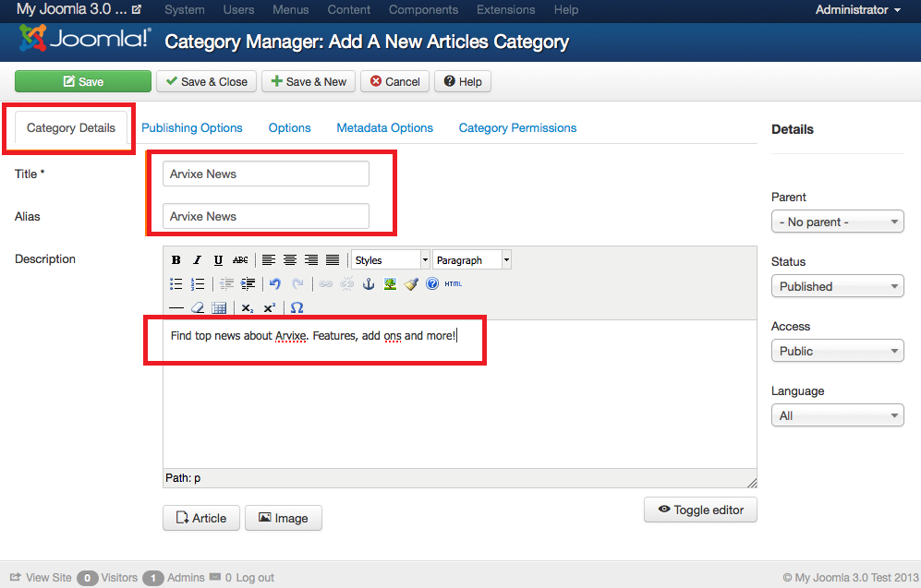This screenshot has width=921, height=588.
Task: Click the Article button below the editor
Action: [201, 518]
